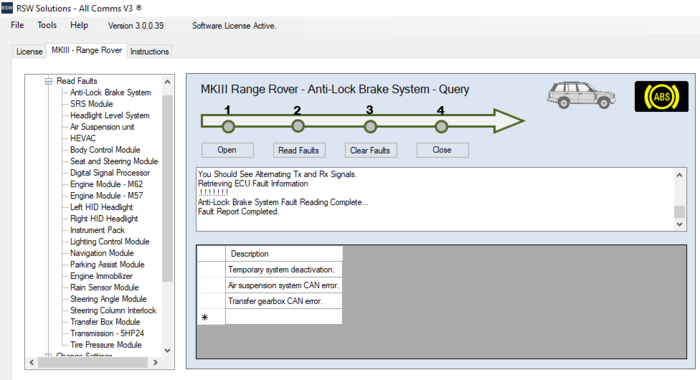Select Transmission - 5HP24 in tree
This screenshot has width=700, height=380.
(x=107, y=333)
